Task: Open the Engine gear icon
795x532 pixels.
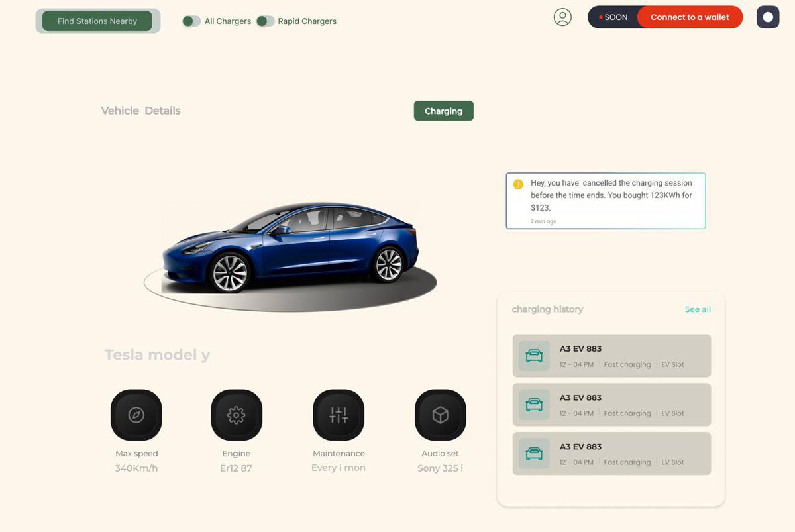Action: [237, 415]
